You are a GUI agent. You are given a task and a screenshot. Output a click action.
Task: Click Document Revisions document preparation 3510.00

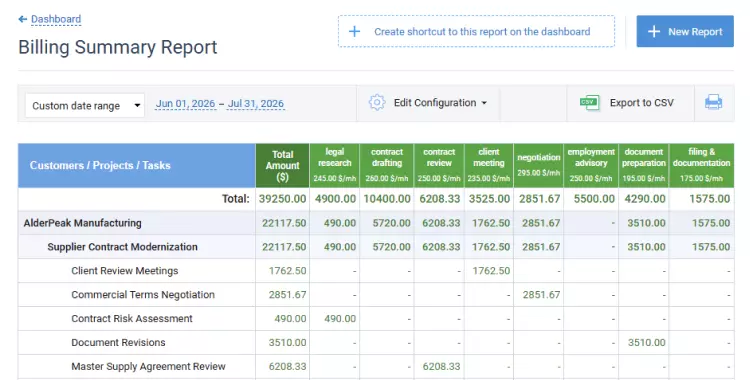point(647,342)
